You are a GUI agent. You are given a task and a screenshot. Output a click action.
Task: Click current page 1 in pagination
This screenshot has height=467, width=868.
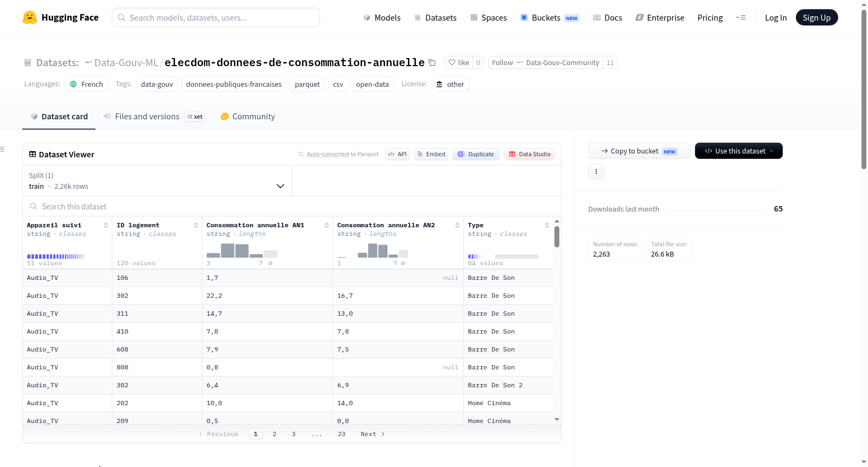coord(256,434)
